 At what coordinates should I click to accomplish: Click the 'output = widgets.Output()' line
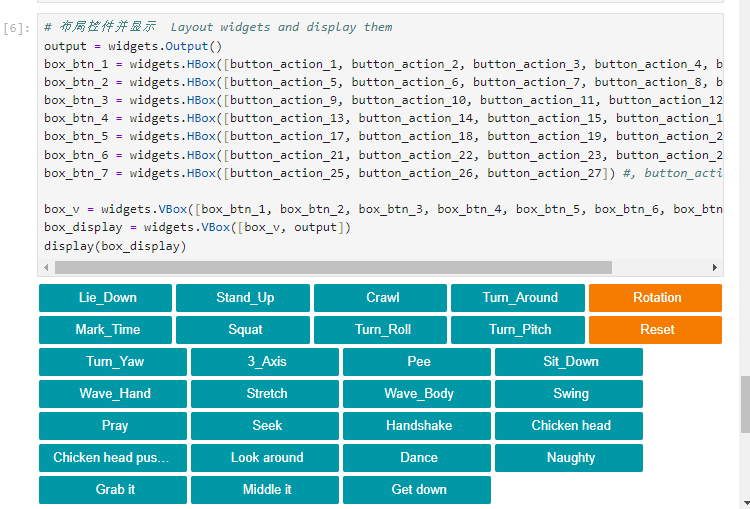pos(133,46)
